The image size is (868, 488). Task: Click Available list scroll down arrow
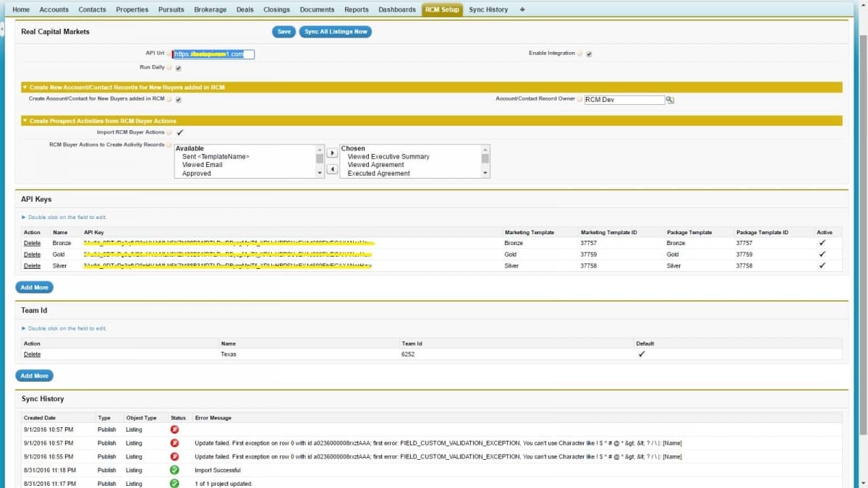[x=320, y=174]
